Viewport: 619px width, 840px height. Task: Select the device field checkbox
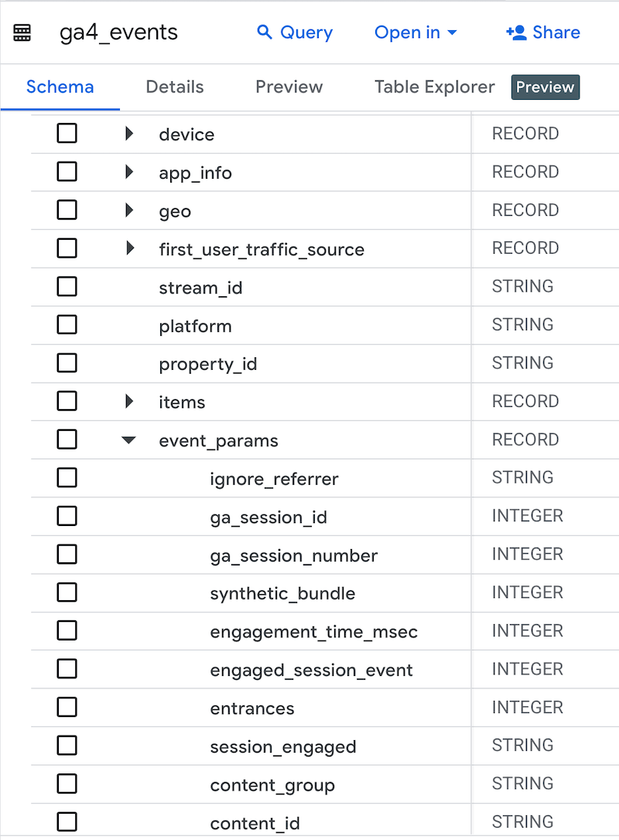(x=67, y=133)
